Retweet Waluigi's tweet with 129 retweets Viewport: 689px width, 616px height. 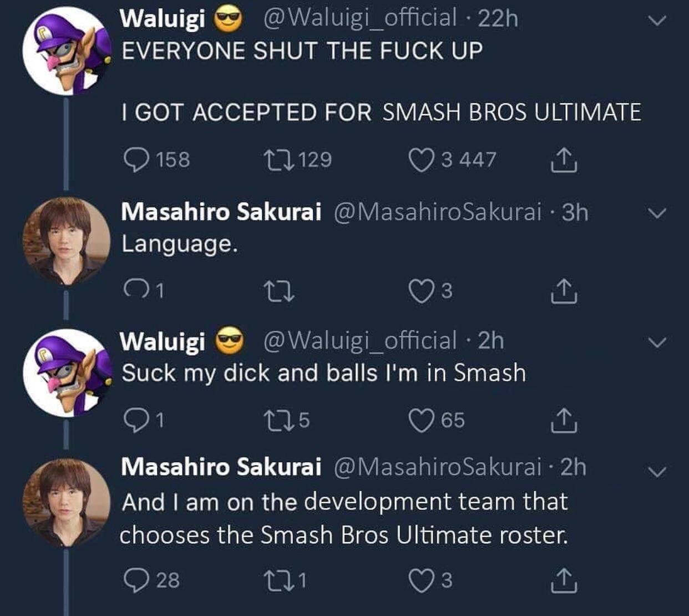(x=277, y=160)
